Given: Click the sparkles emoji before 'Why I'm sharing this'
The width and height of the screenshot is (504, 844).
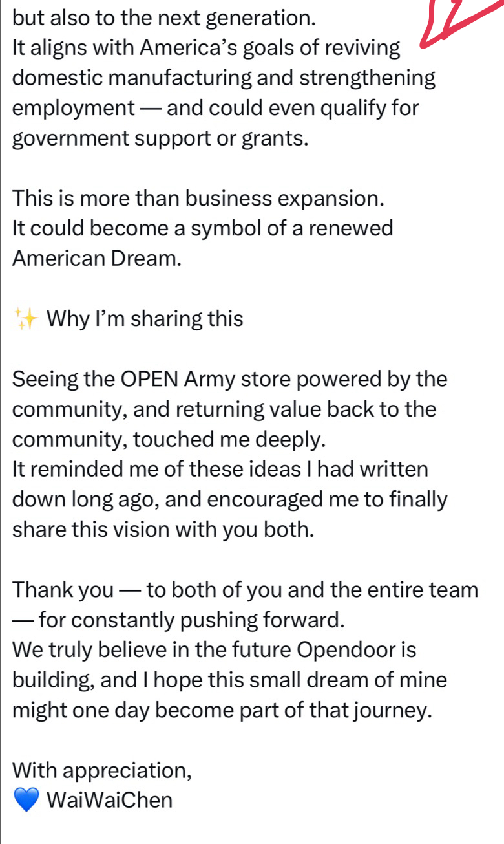Looking at the screenshot, I should click(x=27, y=319).
